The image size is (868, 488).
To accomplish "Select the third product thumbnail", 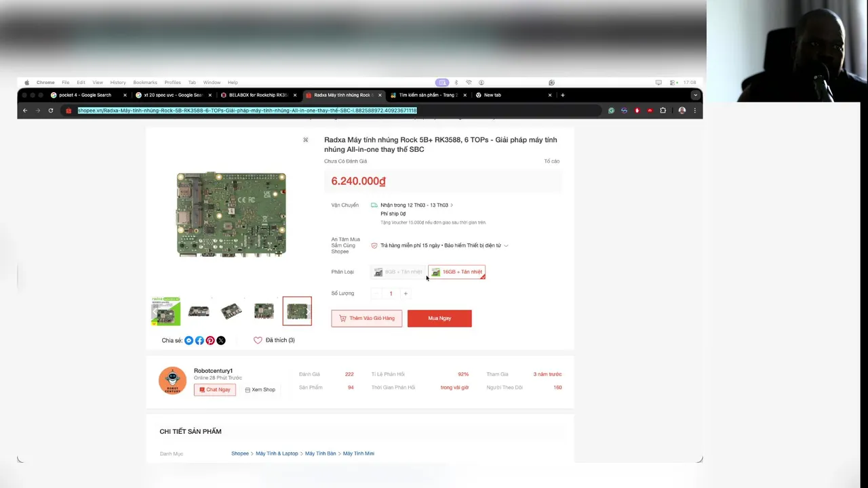I will coord(231,311).
